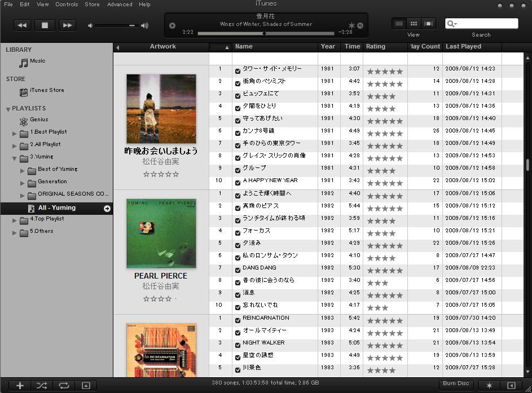532x393 pixels.
Task: Expand the 1.Best Playlist folder
Action: (14, 134)
